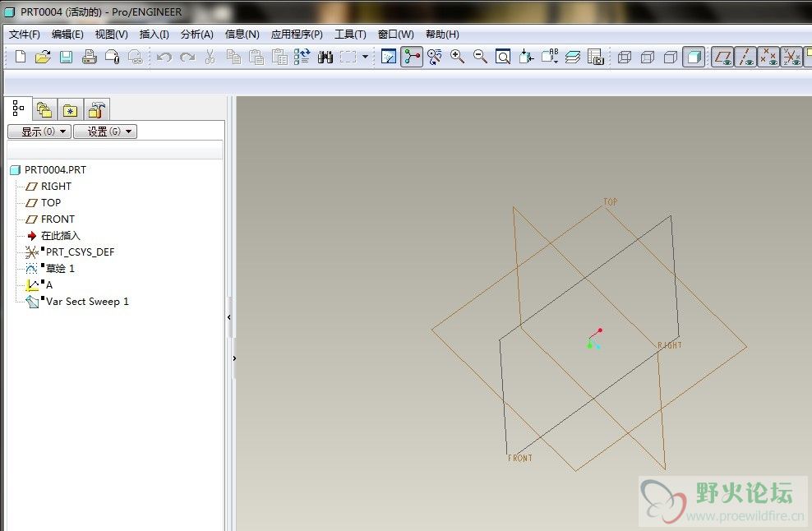Click the right arrow on the navigator sash
Image resolution: width=812 pixels, height=531 pixels.
coord(234,358)
